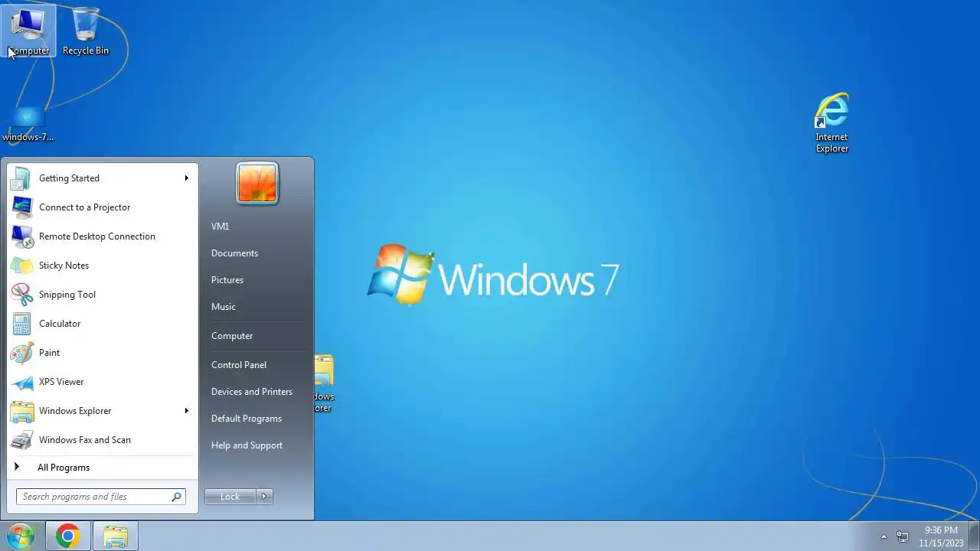Open Windows Explorer from the taskbar
The width and height of the screenshot is (980, 551).
116,536
